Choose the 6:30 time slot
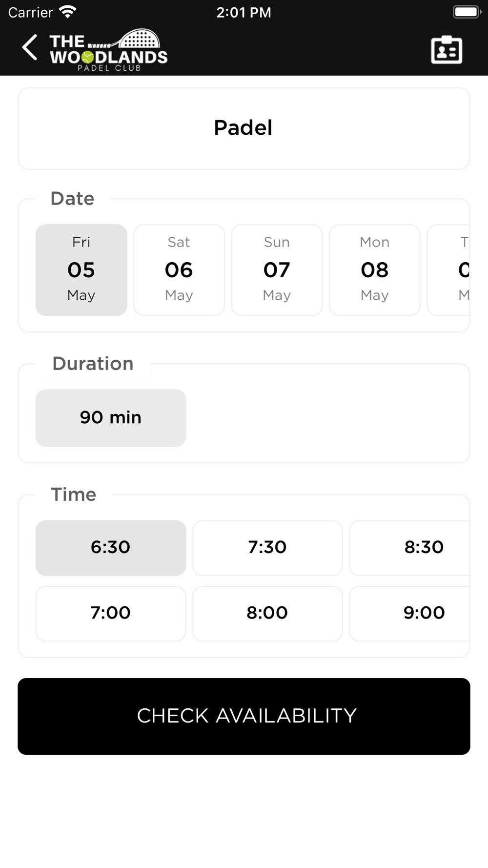This screenshot has width=488, height=868. 111,548
